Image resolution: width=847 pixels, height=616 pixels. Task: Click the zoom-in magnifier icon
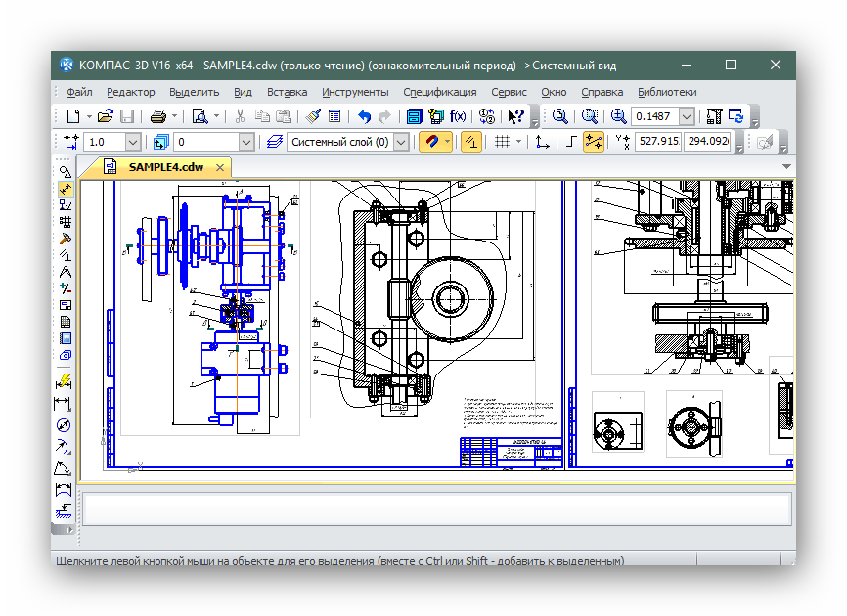[x=618, y=116]
